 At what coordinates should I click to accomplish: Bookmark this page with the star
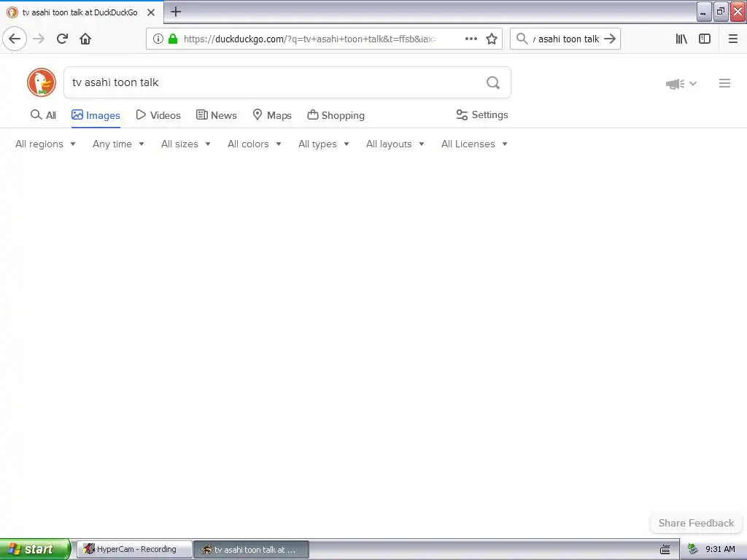tap(492, 39)
